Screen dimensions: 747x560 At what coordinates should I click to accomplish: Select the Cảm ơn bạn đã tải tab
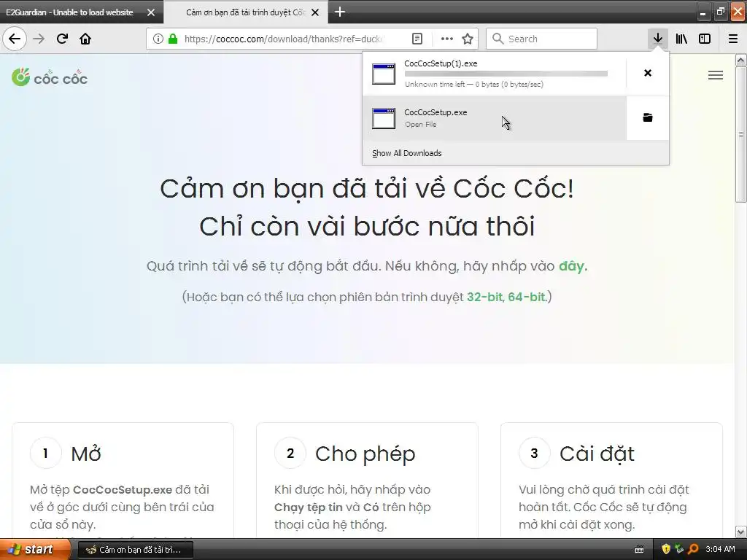(245, 12)
